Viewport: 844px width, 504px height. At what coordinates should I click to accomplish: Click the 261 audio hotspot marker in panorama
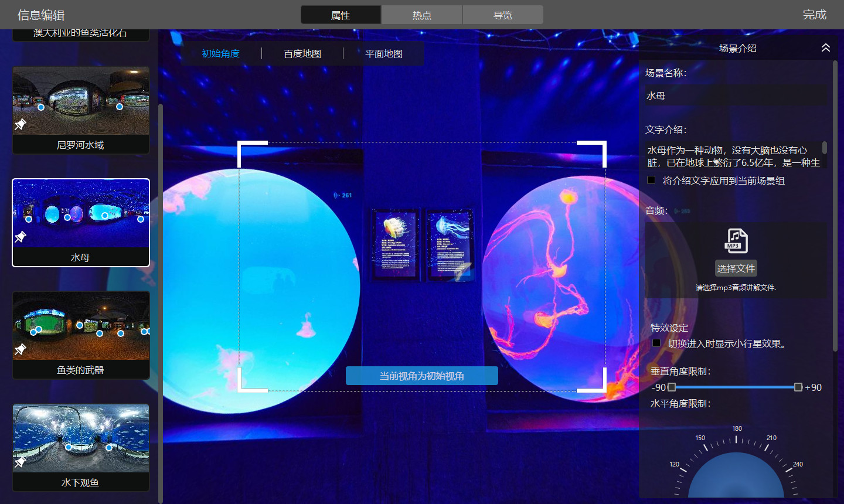tap(343, 195)
